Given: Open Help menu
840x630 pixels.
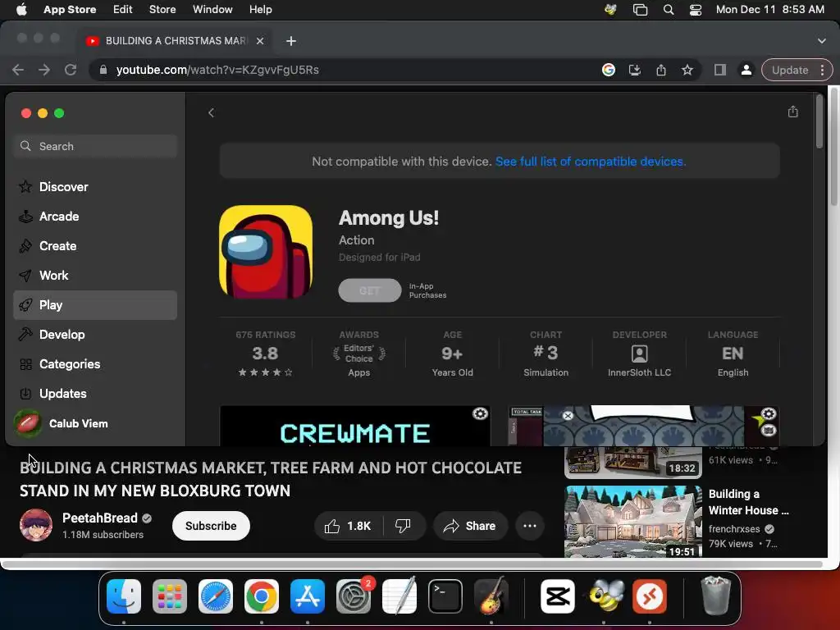Looking at the screenshot, I should pyautogui.click(x=260, y=10).
